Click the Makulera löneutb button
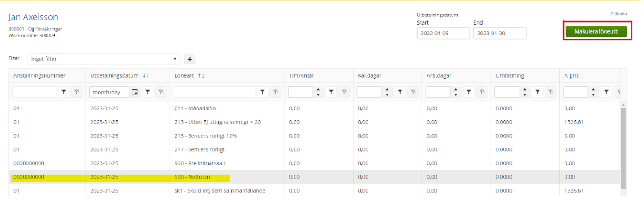Screen dimensions: 644x202 (597, 31)
